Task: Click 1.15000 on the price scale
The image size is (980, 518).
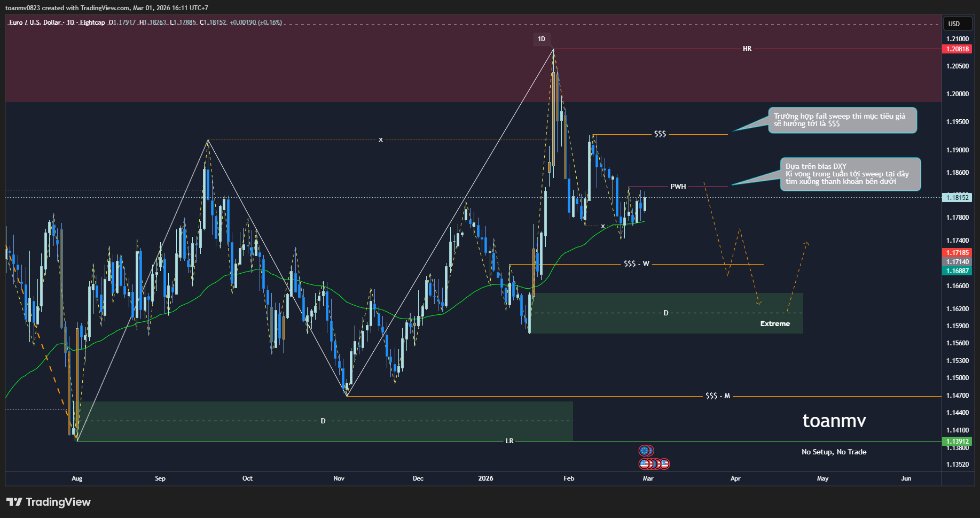Action: [x=957, y=378]
